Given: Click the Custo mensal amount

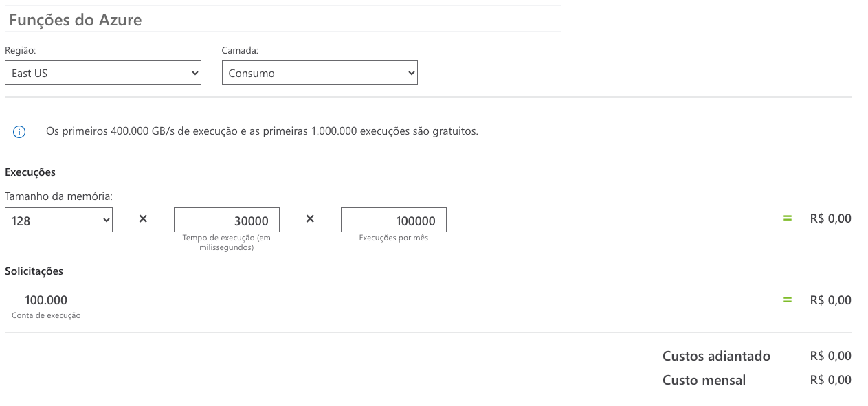Looking at the screenshot, I should (831, 380).
